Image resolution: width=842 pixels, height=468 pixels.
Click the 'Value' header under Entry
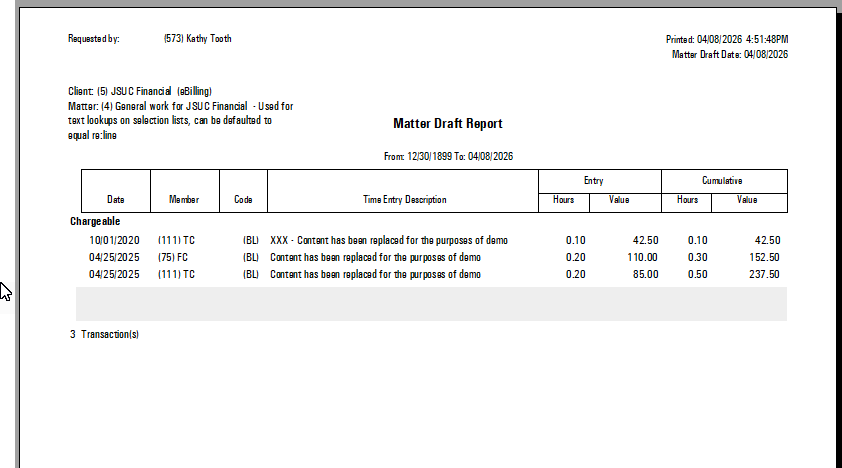pos(619,200)
